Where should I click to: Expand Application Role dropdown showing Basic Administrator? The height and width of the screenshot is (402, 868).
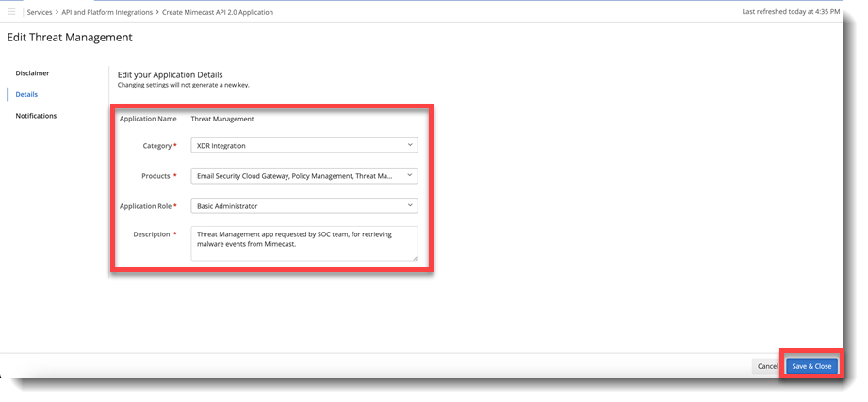303,205
